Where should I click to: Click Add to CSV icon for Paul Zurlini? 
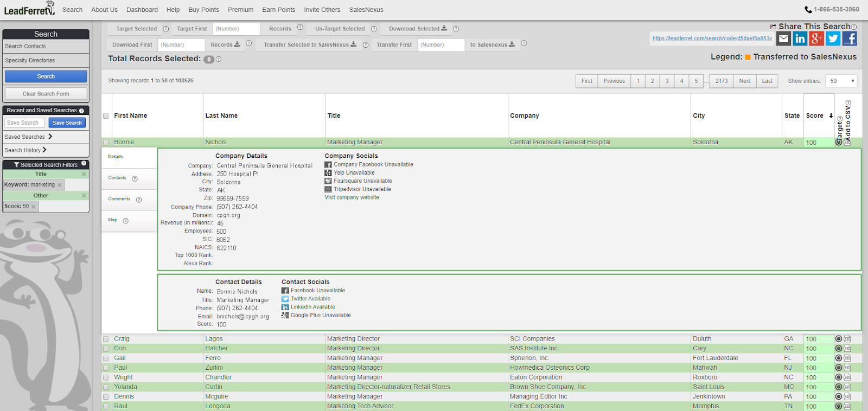847,368
